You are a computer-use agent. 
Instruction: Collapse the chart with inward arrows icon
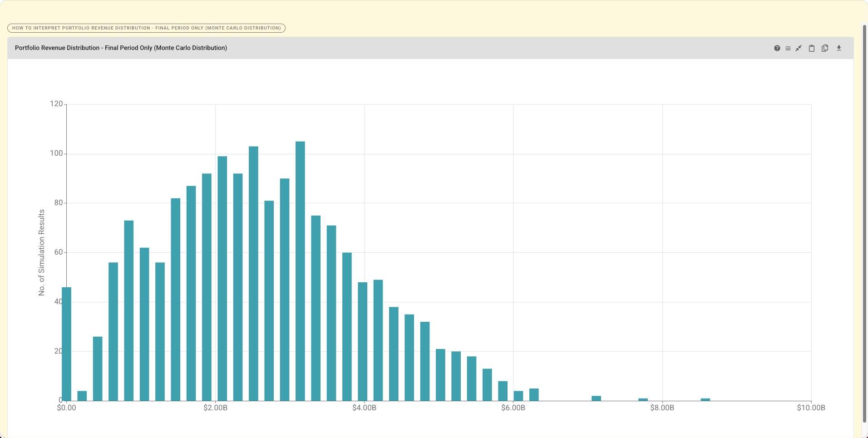point(799,48)
